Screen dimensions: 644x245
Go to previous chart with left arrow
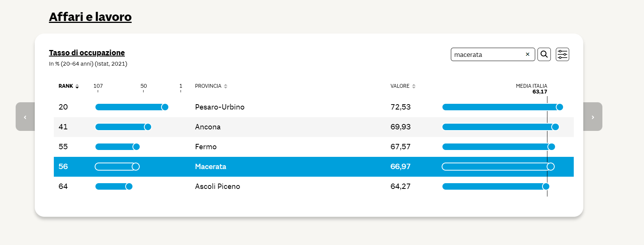(25, 117)
